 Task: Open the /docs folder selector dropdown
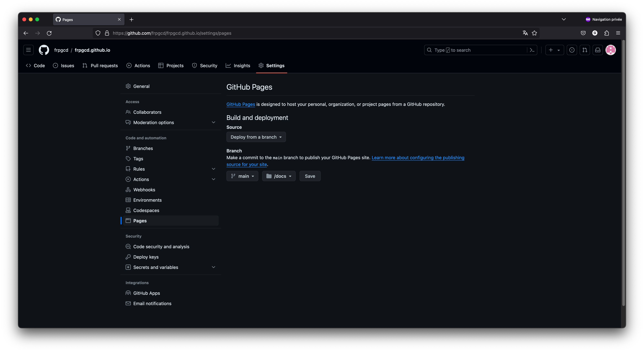pos(279,176)
